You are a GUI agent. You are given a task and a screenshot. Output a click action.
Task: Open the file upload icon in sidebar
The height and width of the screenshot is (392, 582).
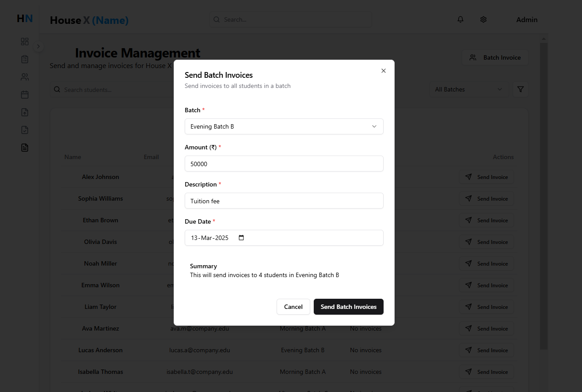coord(25,112)
